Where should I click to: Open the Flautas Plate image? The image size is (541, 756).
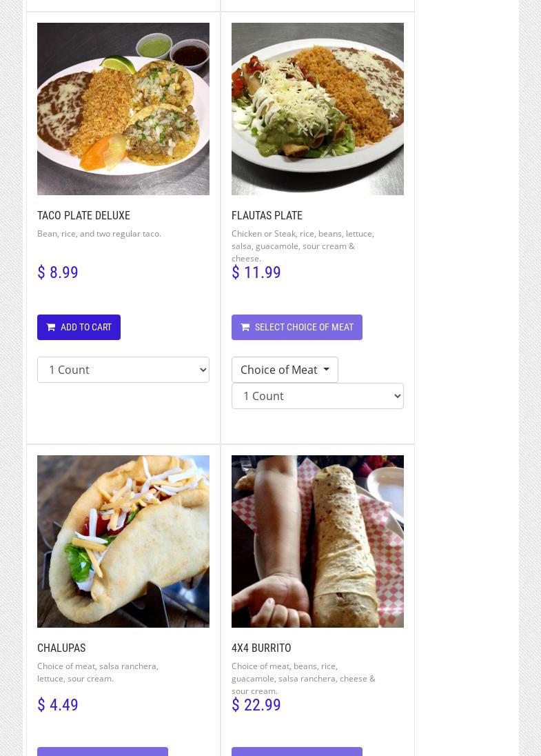318,109
